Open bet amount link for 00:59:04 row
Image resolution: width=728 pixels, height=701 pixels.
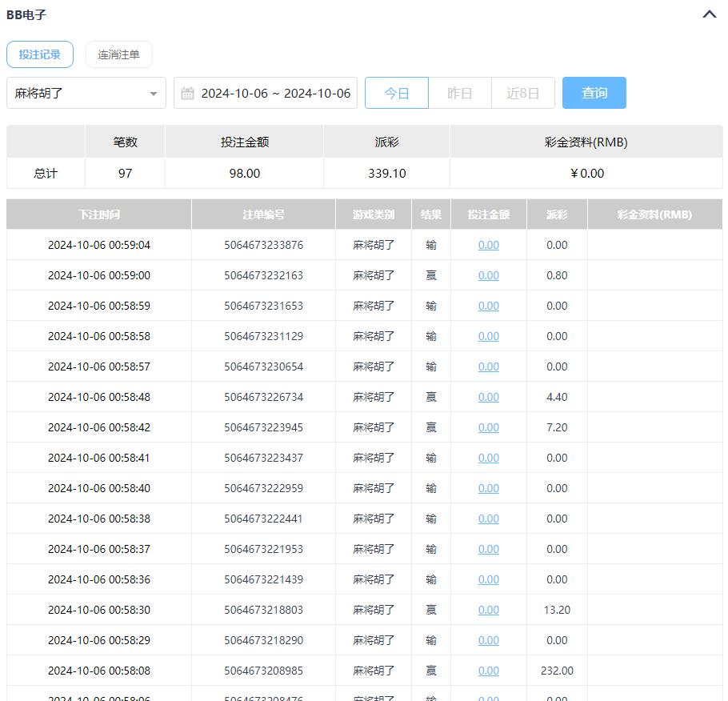[x=488, y=245]
